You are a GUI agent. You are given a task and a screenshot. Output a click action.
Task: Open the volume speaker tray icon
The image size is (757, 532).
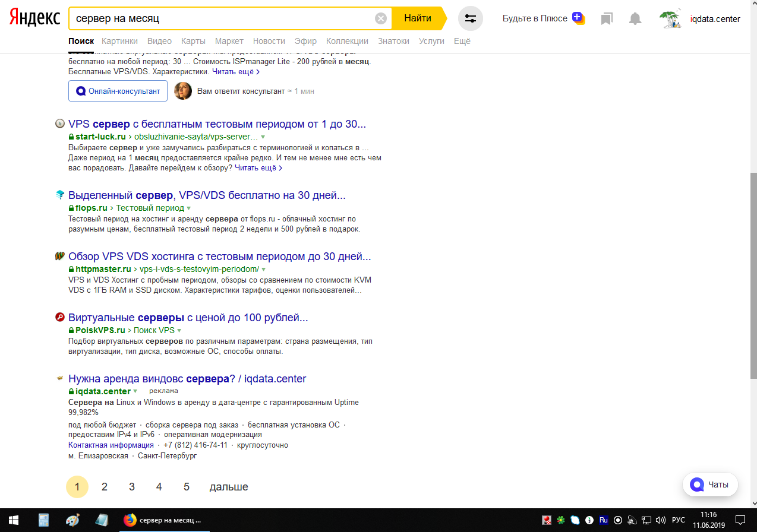[x=660, y=520]
